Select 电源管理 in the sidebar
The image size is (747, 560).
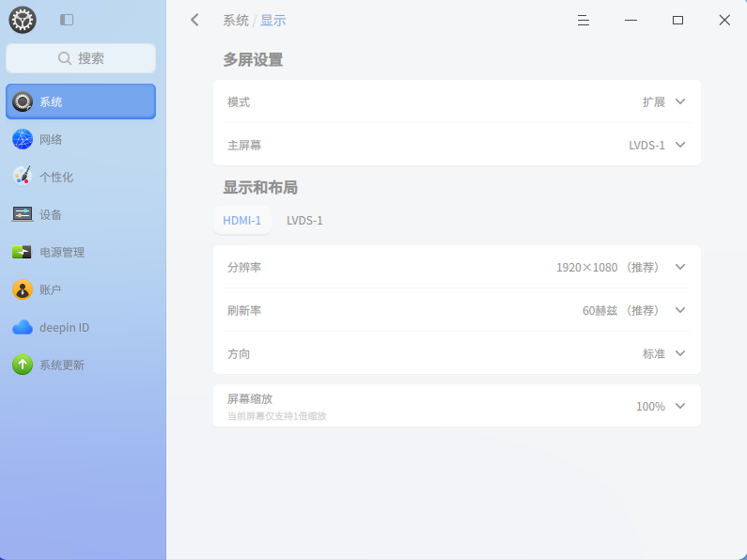pyautogui.click(x=81, y=252)
